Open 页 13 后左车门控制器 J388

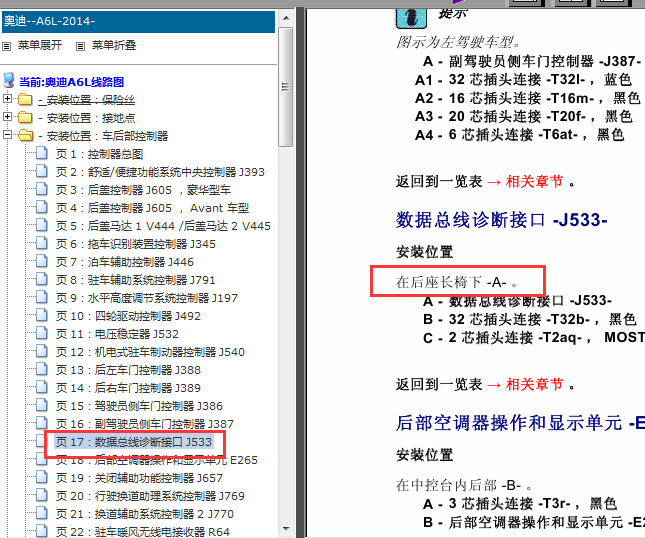pos(128,370)
